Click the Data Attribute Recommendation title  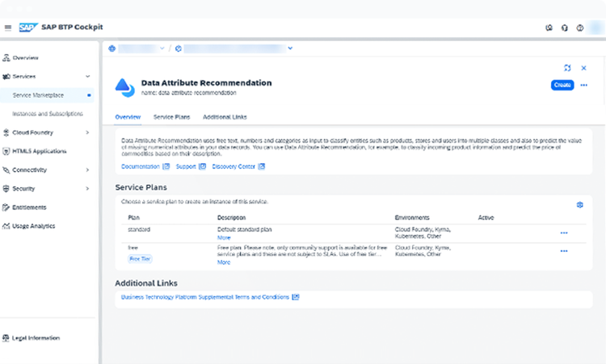point(206,82)
